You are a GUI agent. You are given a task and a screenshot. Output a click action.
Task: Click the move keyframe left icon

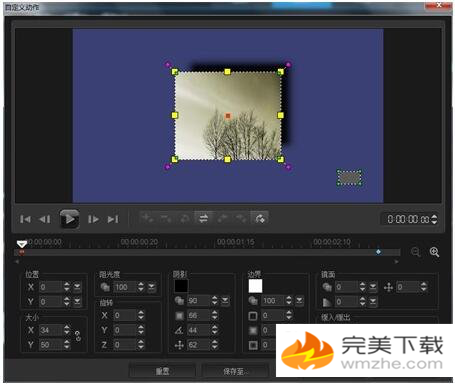click(x=222, y=218)
